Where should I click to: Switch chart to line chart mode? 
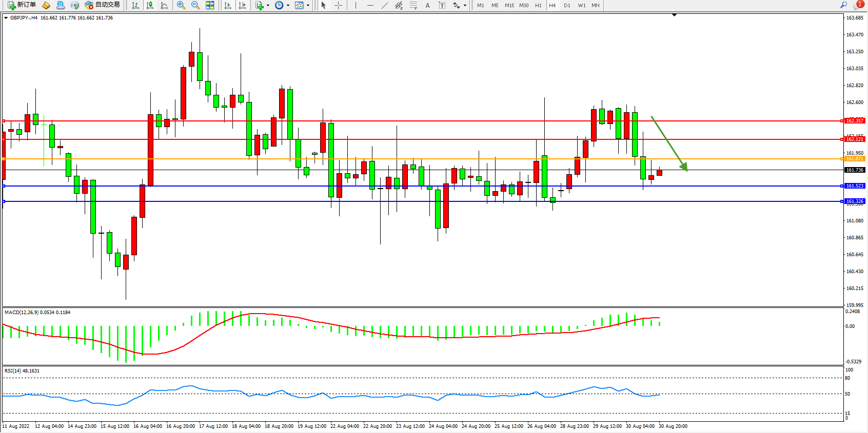pos(164,5)
